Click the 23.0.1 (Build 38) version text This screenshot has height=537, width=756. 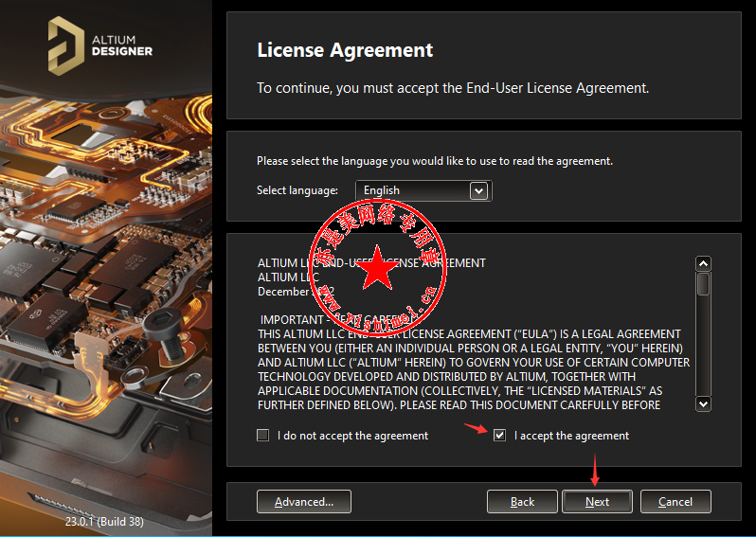point(104,521)
